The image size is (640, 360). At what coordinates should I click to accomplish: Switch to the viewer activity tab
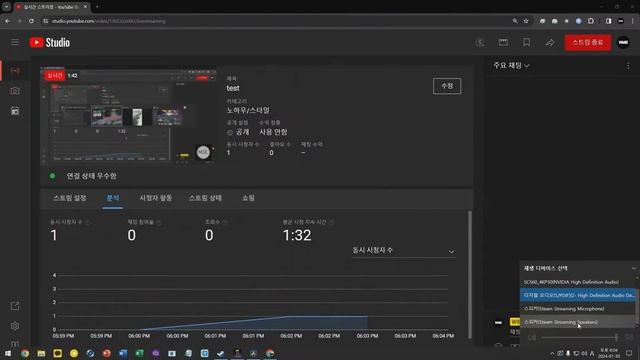pos(156,198)
